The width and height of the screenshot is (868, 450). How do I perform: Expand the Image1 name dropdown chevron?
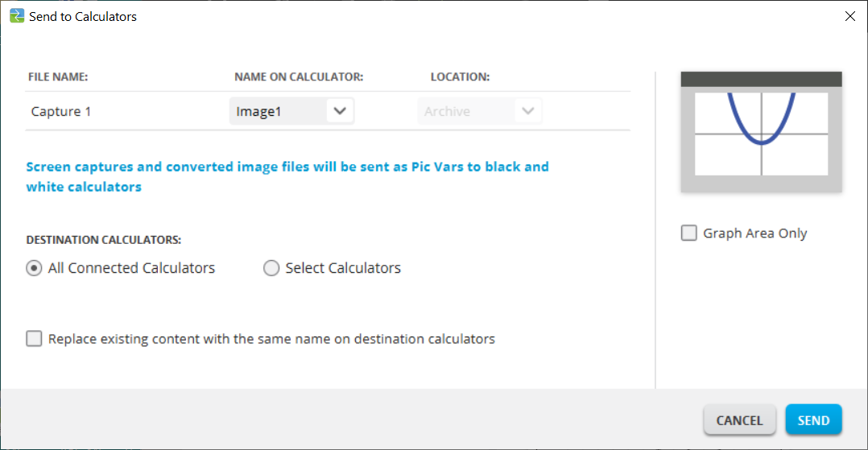(340, 111)
